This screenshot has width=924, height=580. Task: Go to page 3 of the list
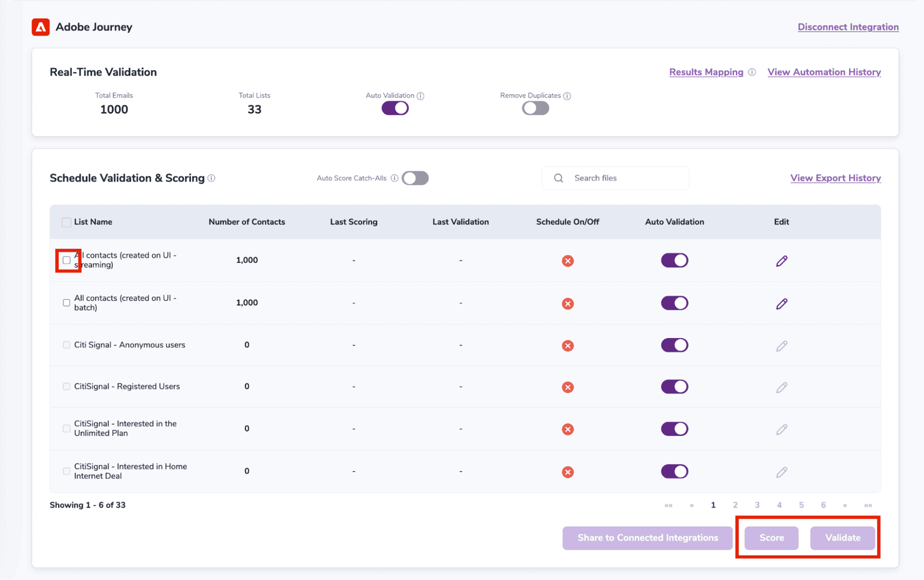click(x=757, y=505)
